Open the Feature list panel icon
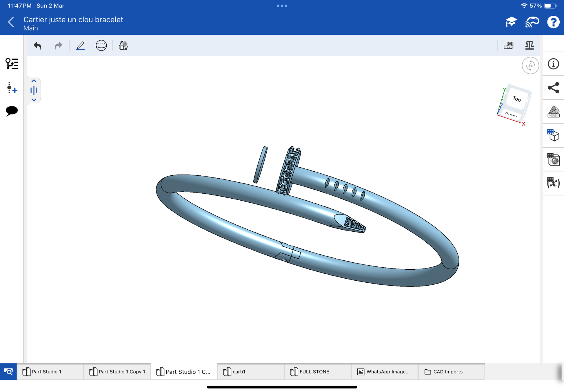Screen dimensions: 564x392 (x=12, y=64)
